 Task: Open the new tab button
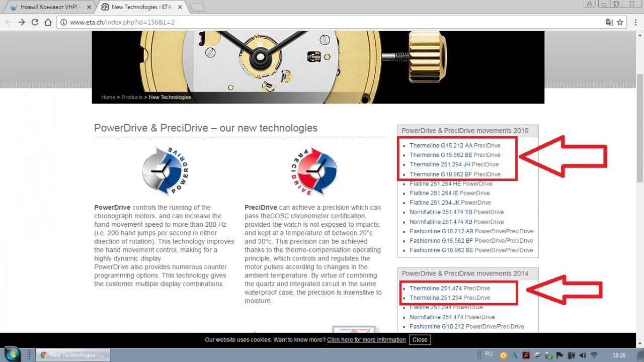198,7
